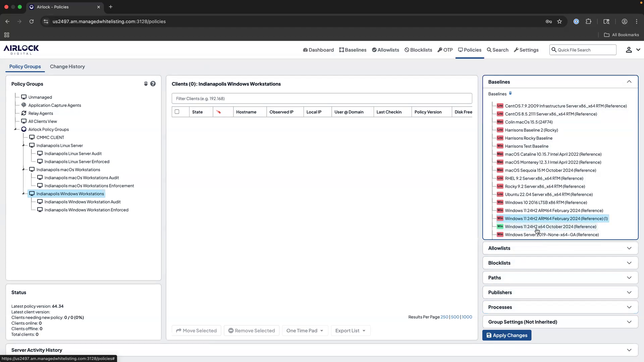Screen dimensions: 644x362
Task: Click the account user icon
Action: click(628, 50)
